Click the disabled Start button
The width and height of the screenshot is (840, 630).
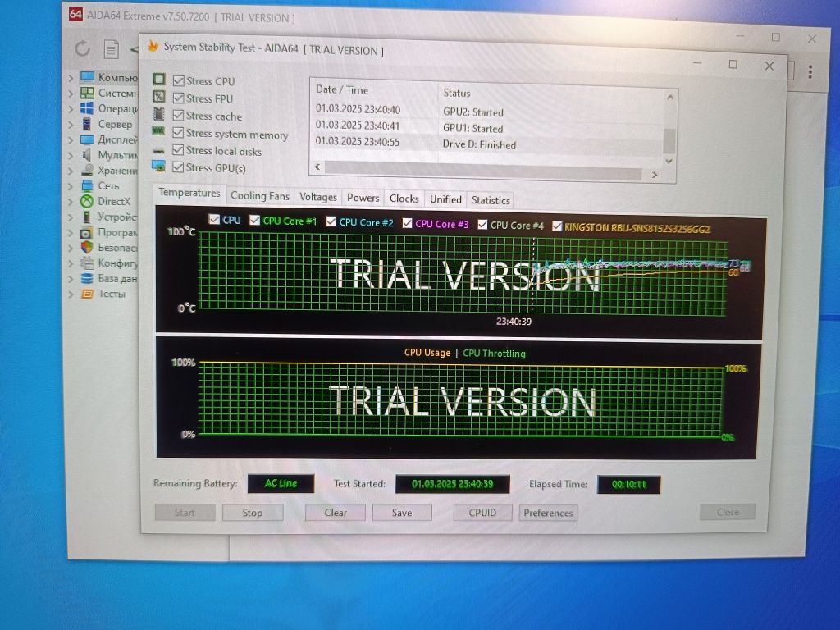[185, 513]
